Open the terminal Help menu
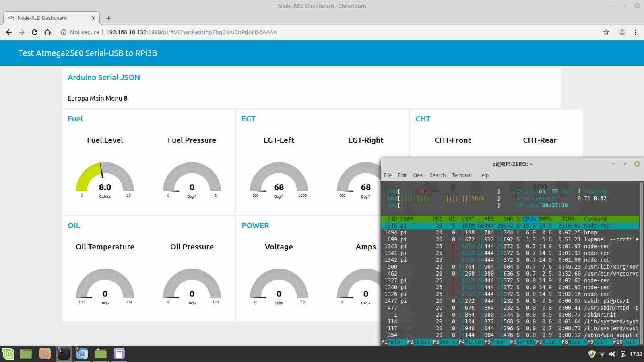644x362 pixels. coord(483,175)
